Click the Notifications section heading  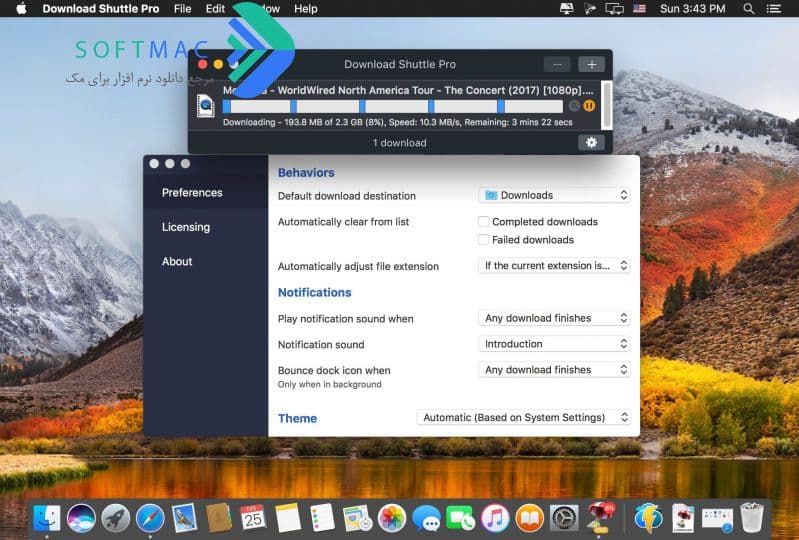coord(314,292)
